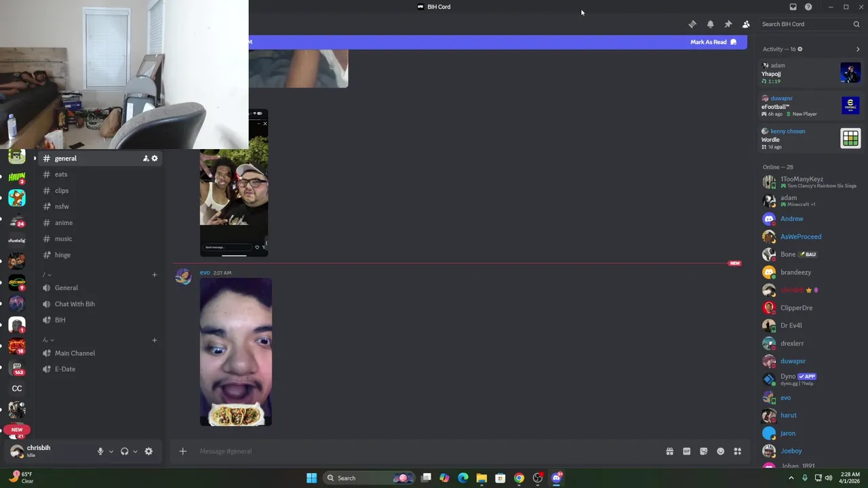Image resolution: width=868 pixels, height=488 pixels.
Task: Send a gift icon
Action: [669, 451]
